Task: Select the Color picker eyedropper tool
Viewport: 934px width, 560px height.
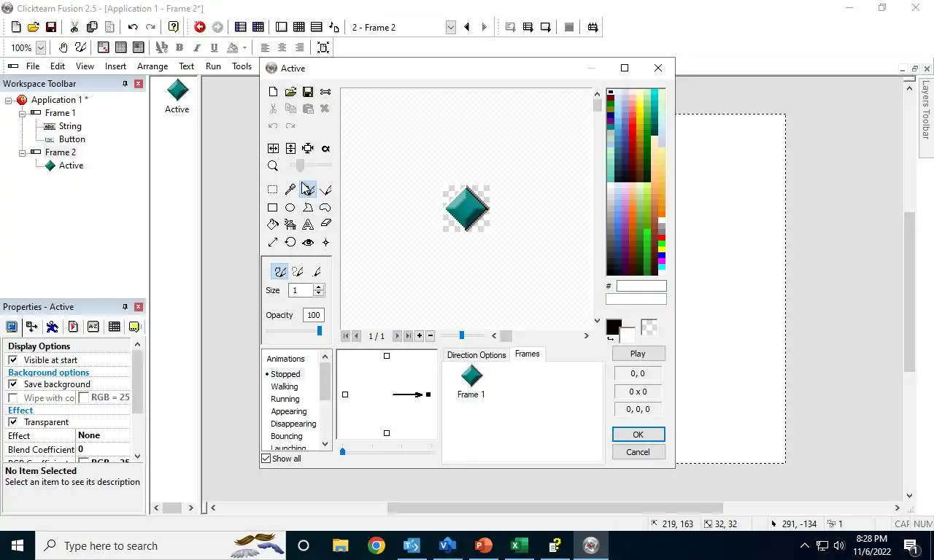Action: tap(290, 190)
